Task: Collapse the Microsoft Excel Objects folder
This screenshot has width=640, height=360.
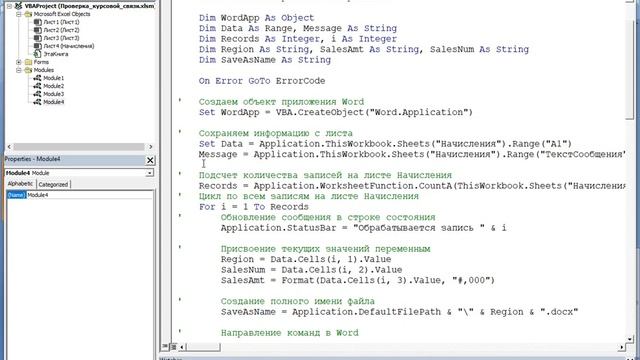Action: (x=19, y=14)
